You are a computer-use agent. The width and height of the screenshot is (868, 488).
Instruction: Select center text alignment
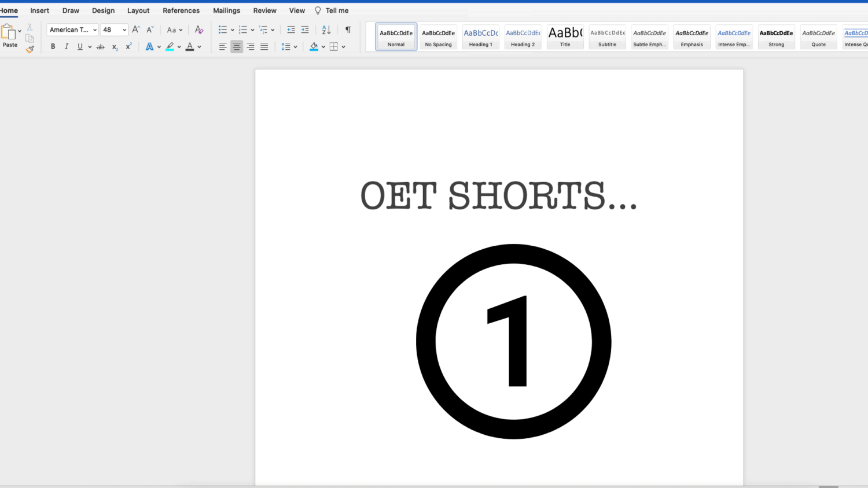point(237,47)
